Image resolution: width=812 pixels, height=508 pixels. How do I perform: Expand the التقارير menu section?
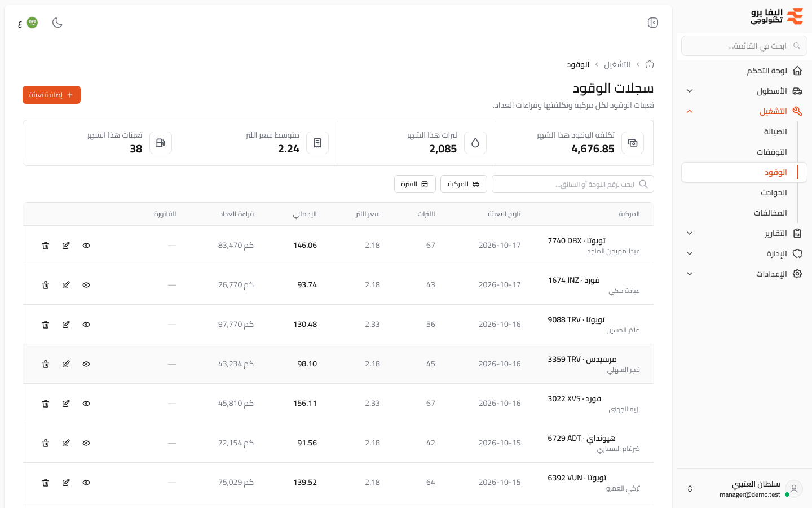[x=744, y=233]
